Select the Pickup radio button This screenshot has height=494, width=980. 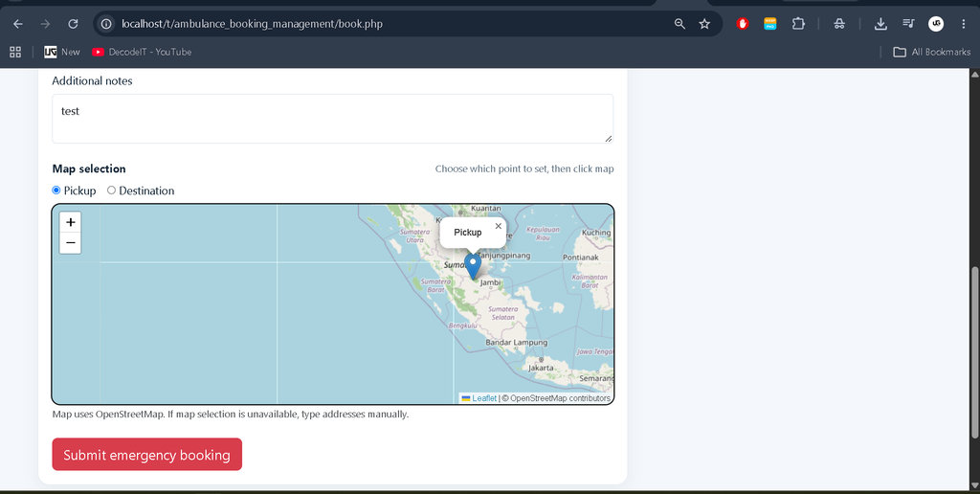coord(56,191)
